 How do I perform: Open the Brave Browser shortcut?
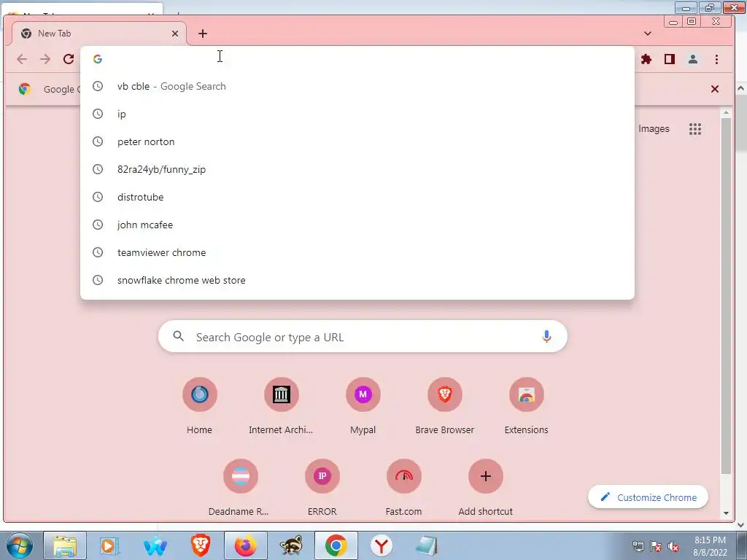tap(444, 405)
